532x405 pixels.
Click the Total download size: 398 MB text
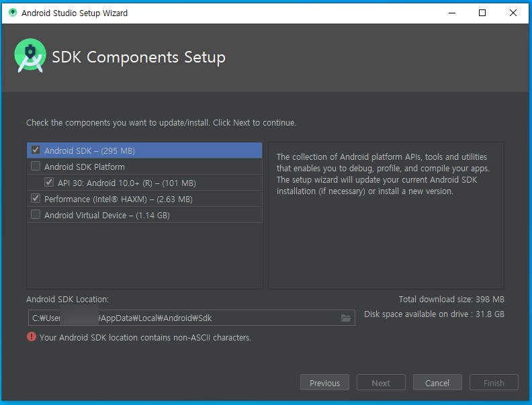[451, 299]
